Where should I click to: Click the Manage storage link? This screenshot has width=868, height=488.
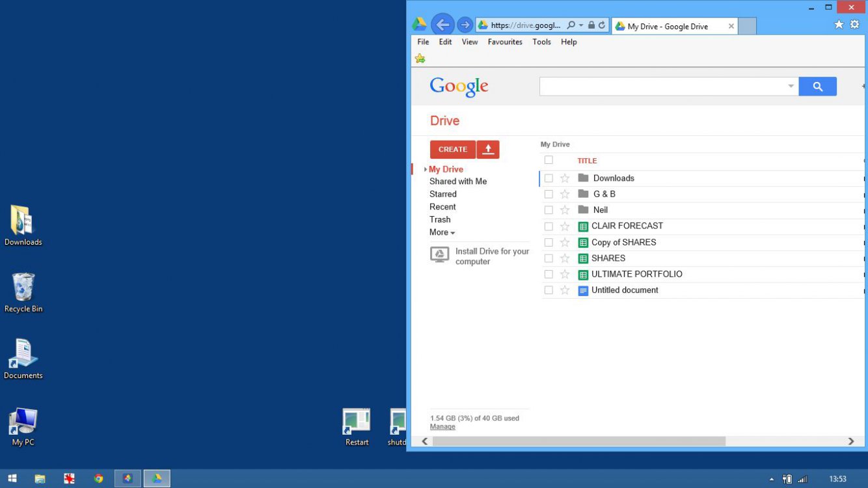pos(442,427)
